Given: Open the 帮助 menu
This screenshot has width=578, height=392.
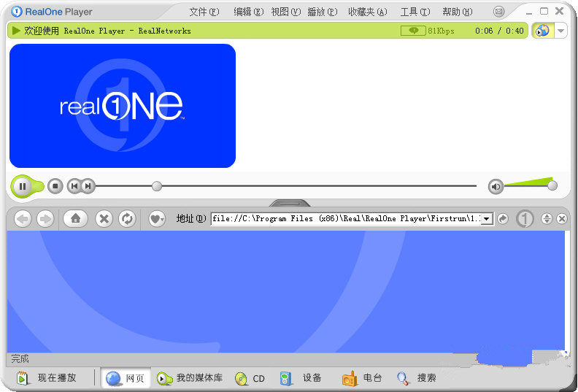Looking at the screenshot, I should tap(458, 12).
